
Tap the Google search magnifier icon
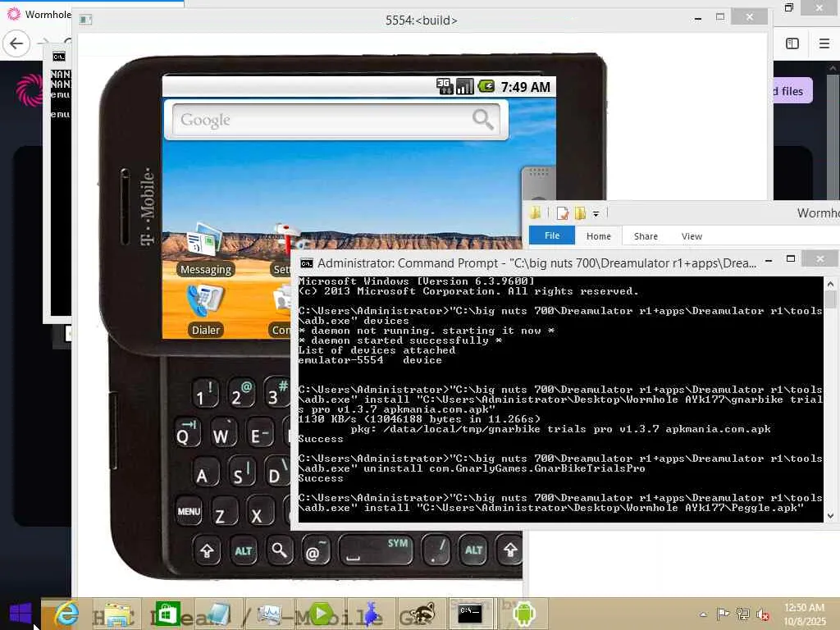pos(482,120)
